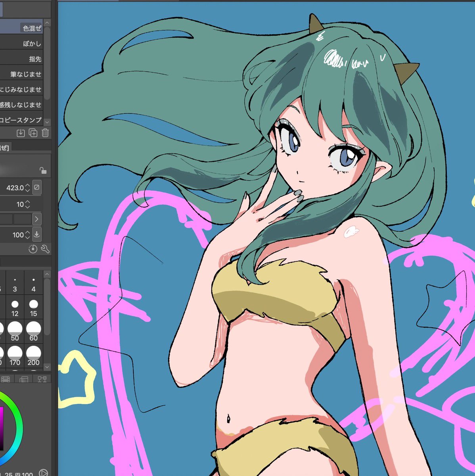Expand the sub tool list chevron
The width and height of the screenshot is (475, 476).
[46, 122]
